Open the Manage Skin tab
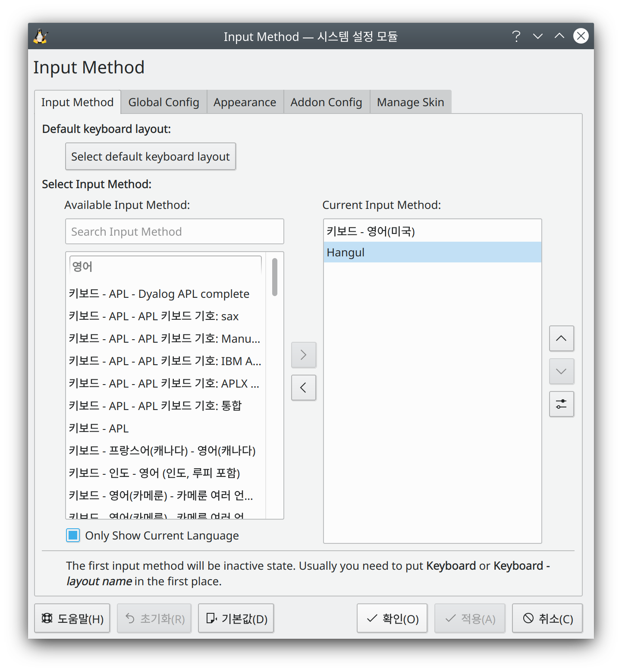Viewport: 622px width, 672px height. pos(411,102)
